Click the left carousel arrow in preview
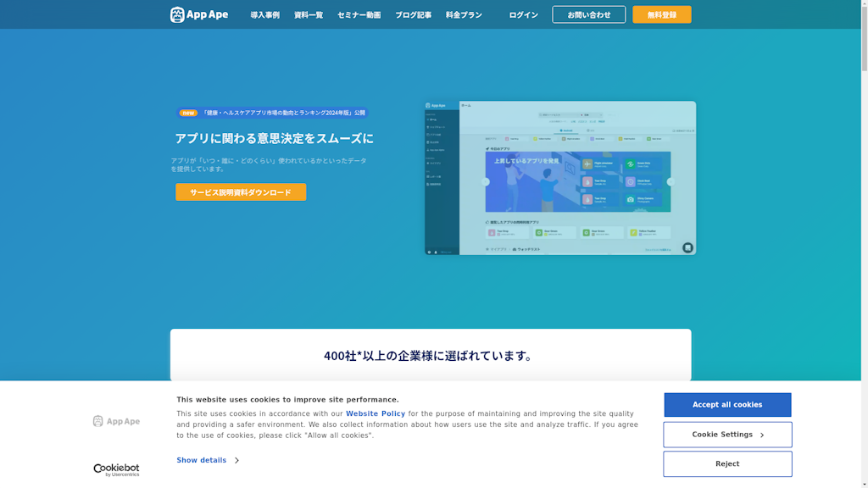This screenshot has width=868, height=488. (x=486, y=181)
